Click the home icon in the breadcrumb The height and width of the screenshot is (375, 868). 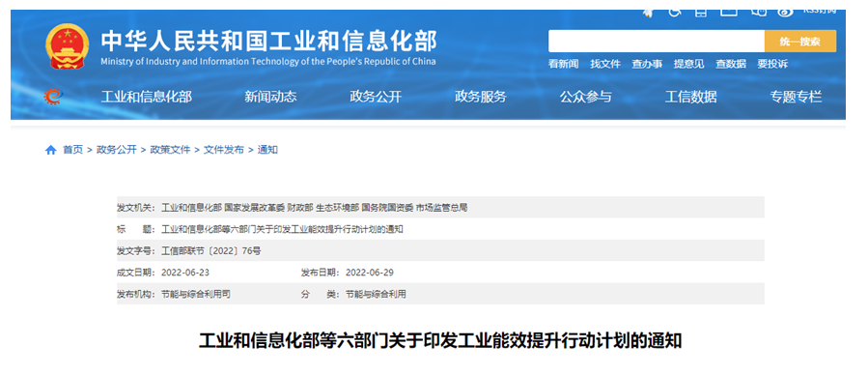point(51,150)
